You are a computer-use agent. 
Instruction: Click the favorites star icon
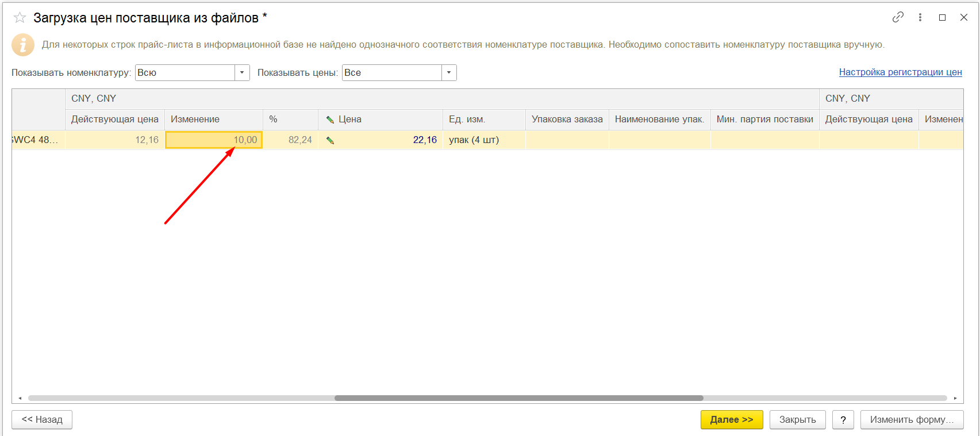(x=20, y=18)
